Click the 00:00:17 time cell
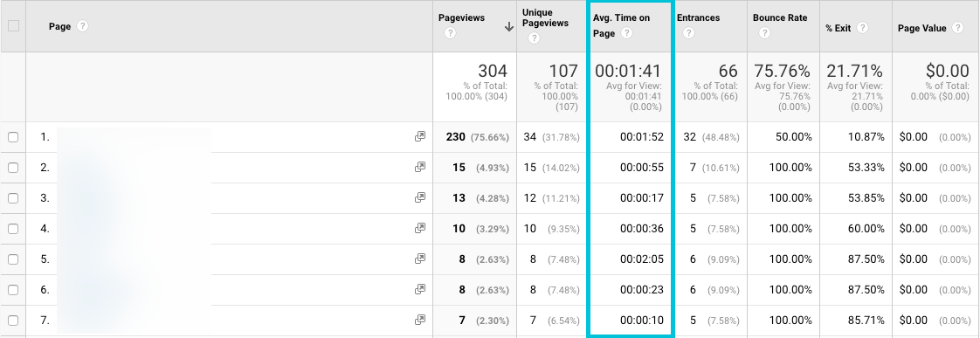 642,198
